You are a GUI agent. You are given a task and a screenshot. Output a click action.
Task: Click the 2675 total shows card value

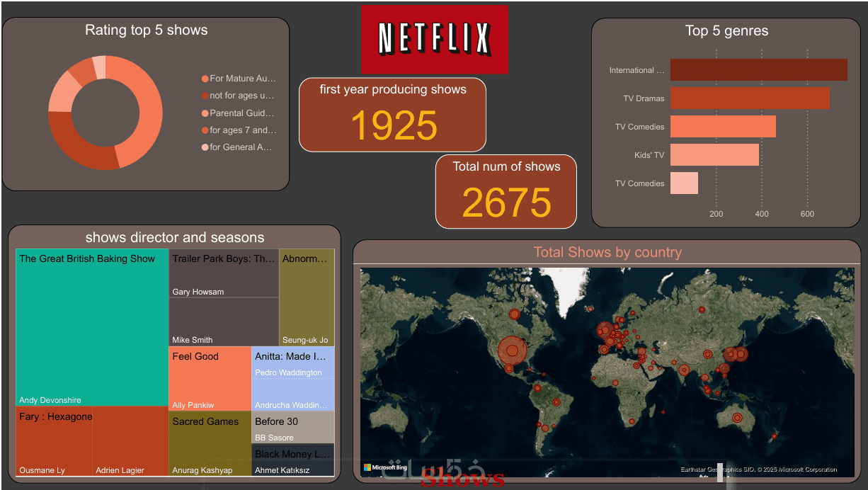[506, 202]
